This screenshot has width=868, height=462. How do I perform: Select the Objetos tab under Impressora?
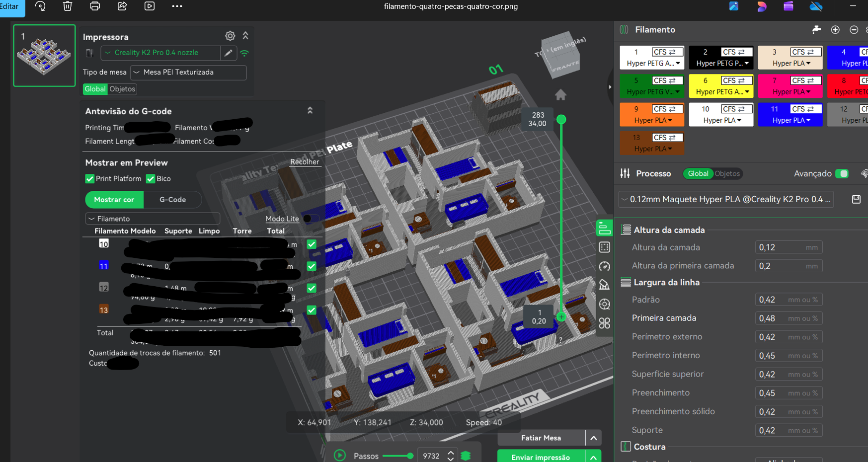(x=122, y=89)
